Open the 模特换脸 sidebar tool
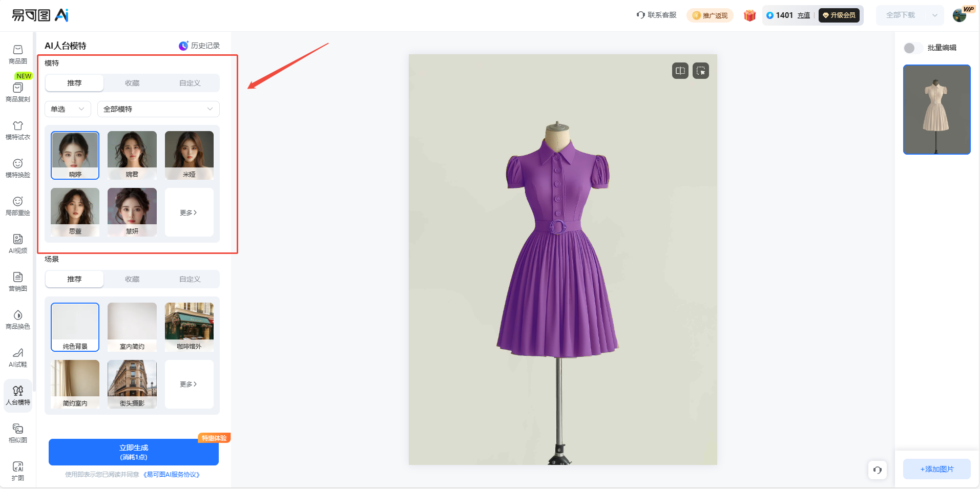 (18, 168)
